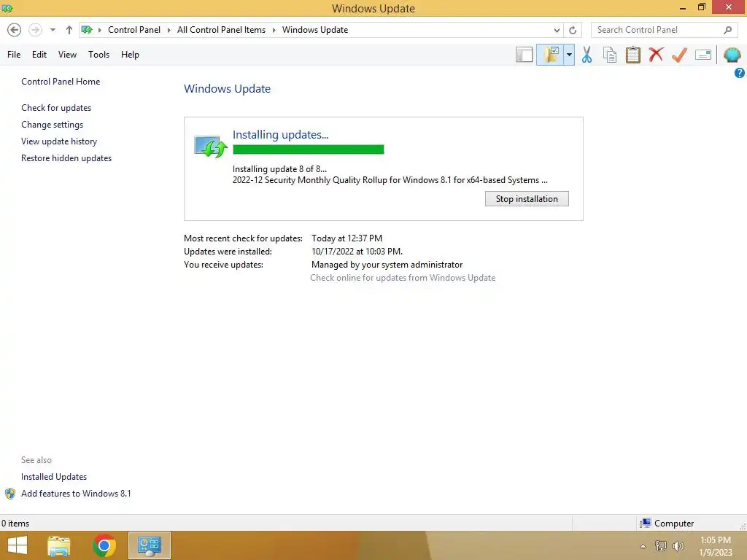Open the File menu
The height and width of the screenshot is (560, 747).
pos(14,55)
